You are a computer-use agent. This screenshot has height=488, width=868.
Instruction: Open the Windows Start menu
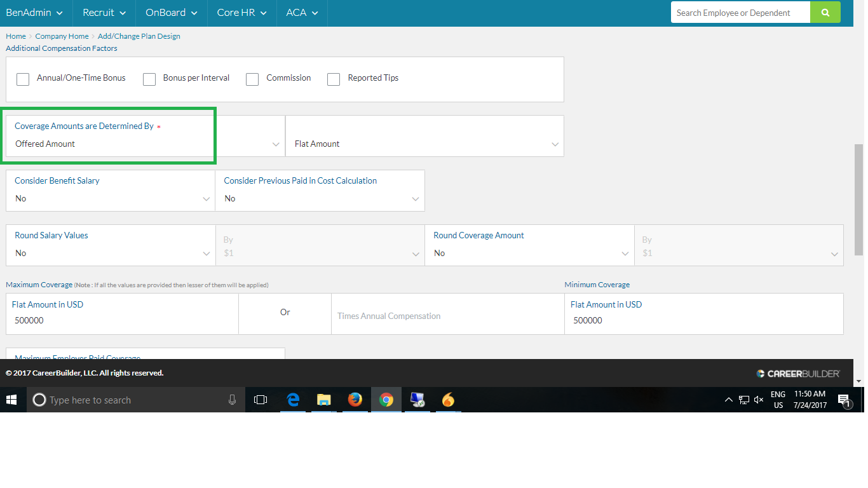(12, 400)
